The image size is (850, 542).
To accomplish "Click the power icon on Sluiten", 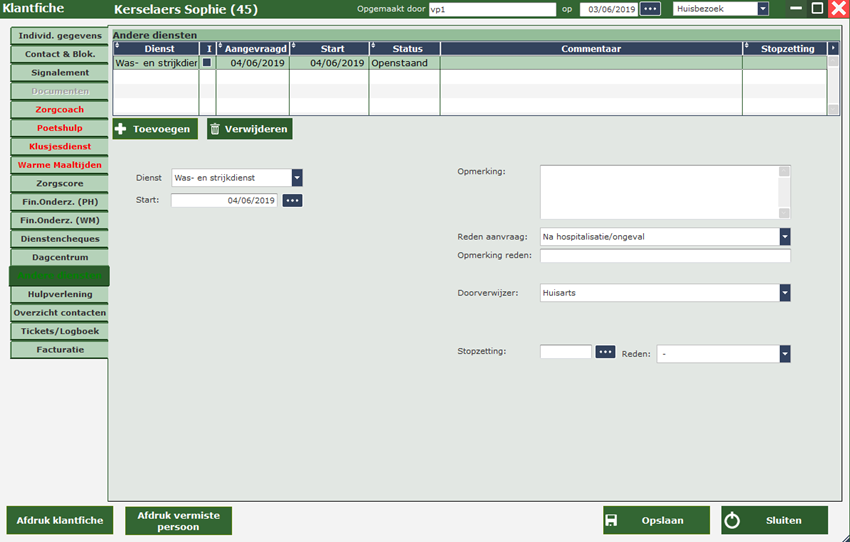I will pos(731,520).
